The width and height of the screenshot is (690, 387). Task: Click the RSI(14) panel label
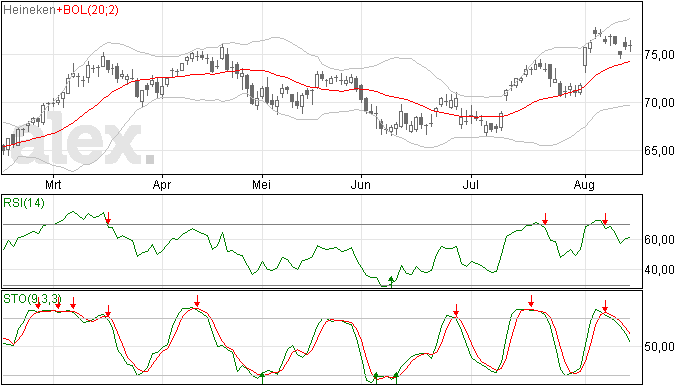(24, 203)
